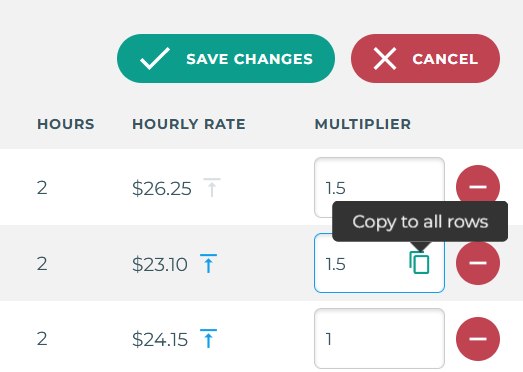The height and width of the screenshot is (372, 523).
Task: Remove the $26.25 rate row
Action: click(478, 187)
